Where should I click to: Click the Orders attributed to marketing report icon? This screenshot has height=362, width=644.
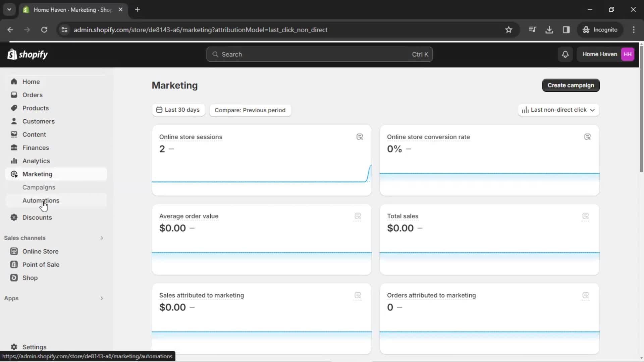pyautogui.click(x=586, y=295)
